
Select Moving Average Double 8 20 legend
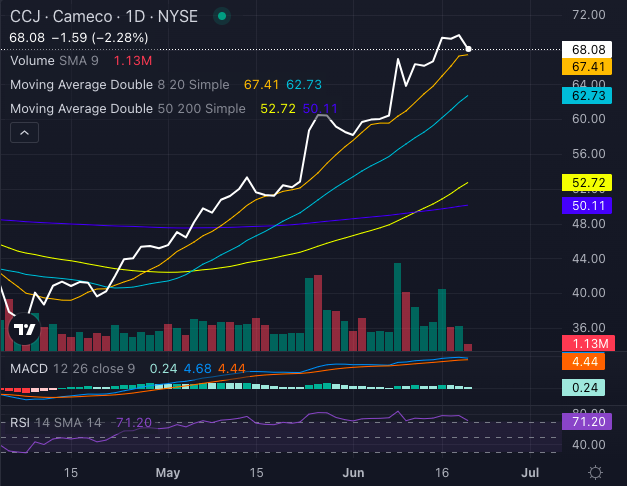[120, 85]
